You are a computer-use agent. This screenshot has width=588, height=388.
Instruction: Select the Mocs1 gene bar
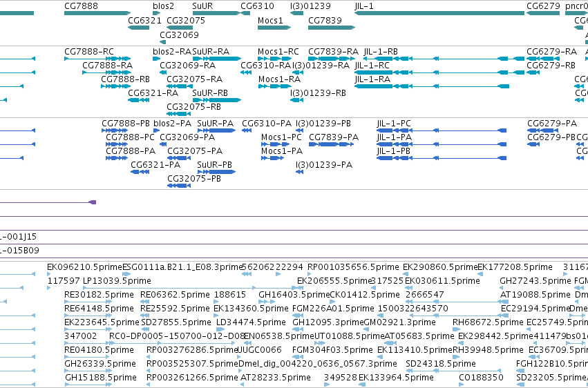[274, 28]
